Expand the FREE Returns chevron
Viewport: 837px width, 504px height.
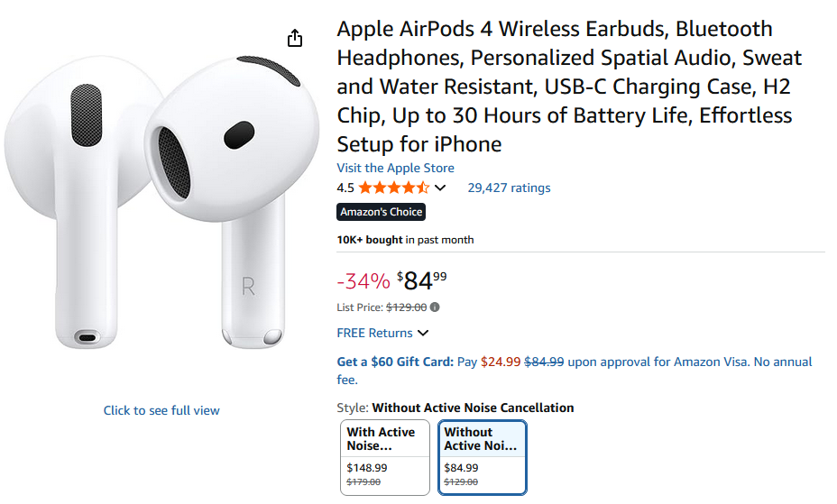click(x=423, y=334)
